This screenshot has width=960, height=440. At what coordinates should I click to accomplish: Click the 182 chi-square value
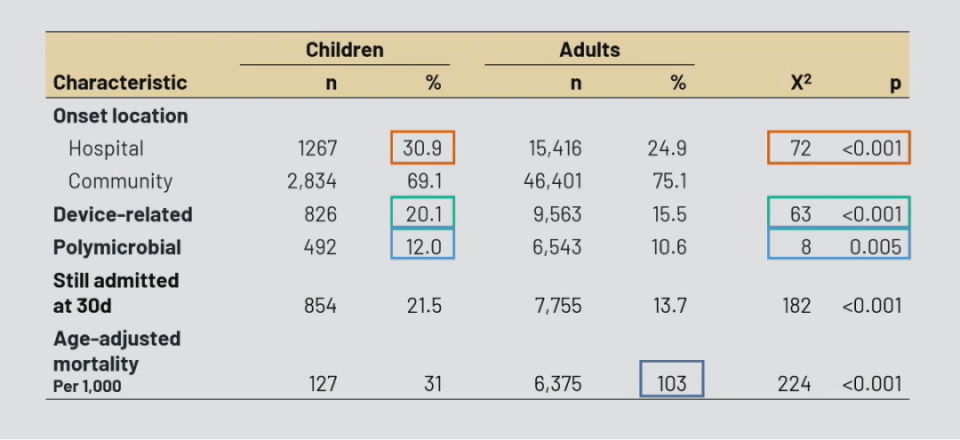pos(795,305)
